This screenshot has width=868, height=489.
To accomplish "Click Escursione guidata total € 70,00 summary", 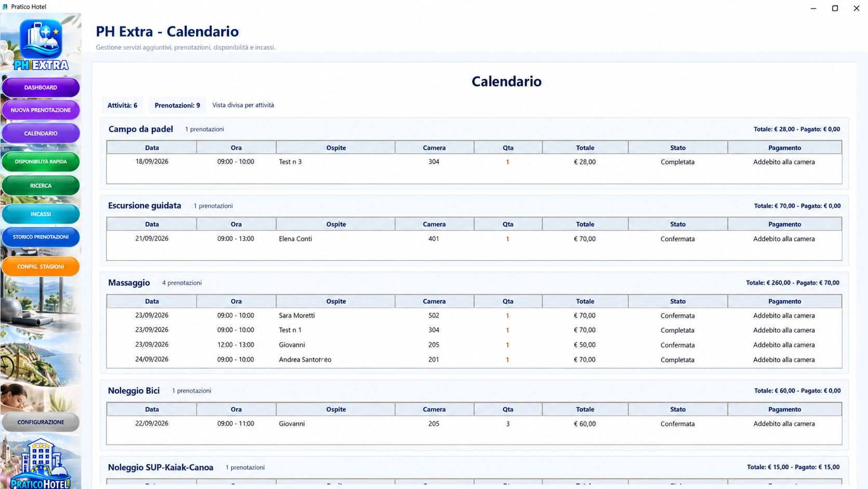I will 797,206.
